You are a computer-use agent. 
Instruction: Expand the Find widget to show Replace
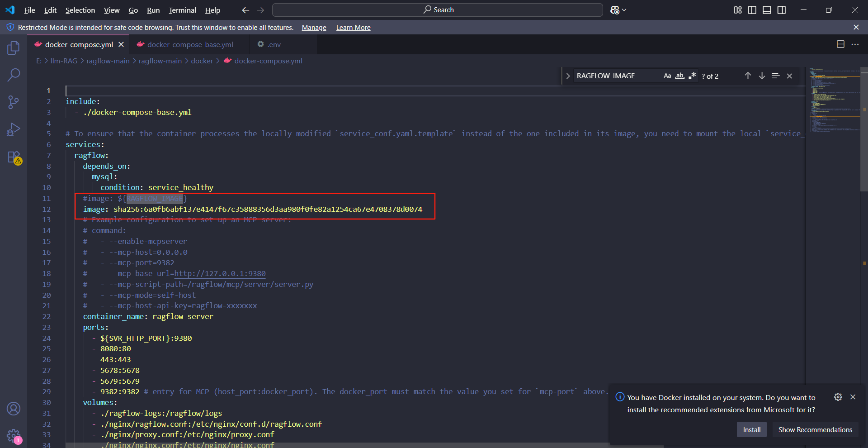click(x=568, y=76)
